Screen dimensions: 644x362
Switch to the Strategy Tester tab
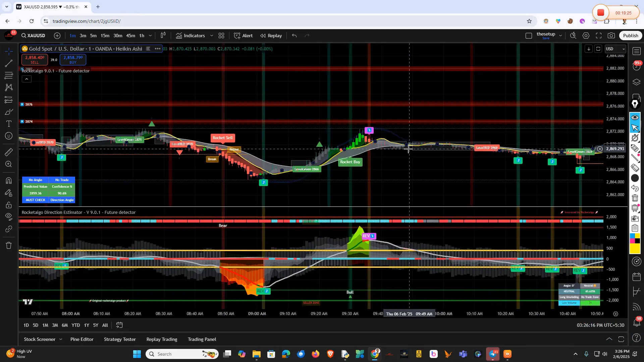pos(120,339)
